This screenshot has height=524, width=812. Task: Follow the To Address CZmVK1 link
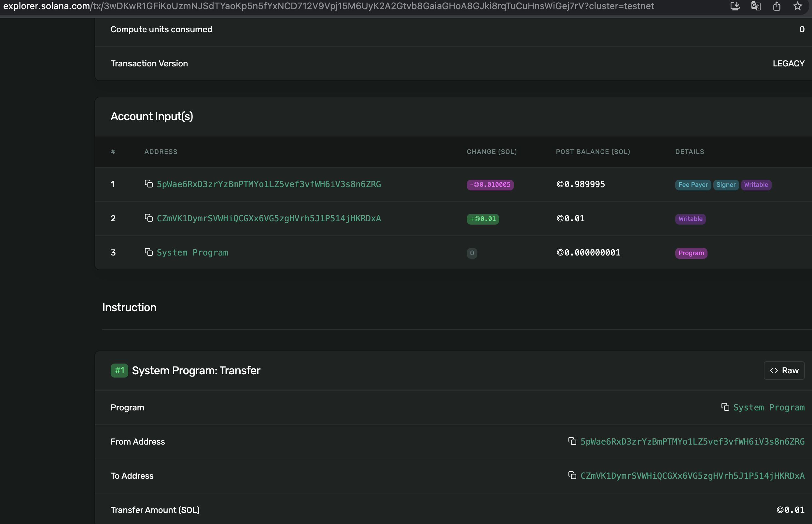[692, 476]
